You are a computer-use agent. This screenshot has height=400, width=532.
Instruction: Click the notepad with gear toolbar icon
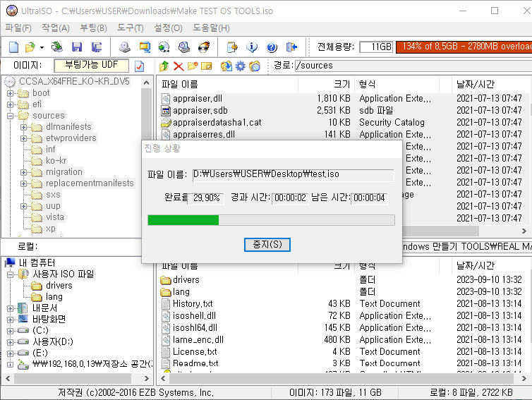tap(232, 47)
